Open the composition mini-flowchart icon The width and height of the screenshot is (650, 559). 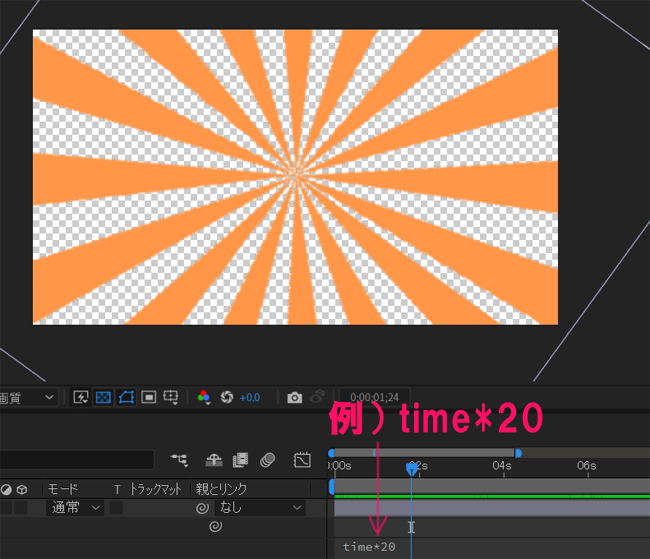180,460
